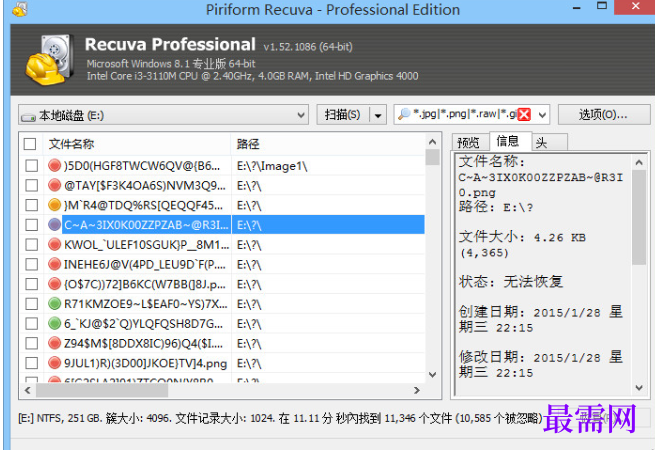Open the file type filter dropdown arrow
Viewport: 655px width, 450px height.
pos(542,114)
